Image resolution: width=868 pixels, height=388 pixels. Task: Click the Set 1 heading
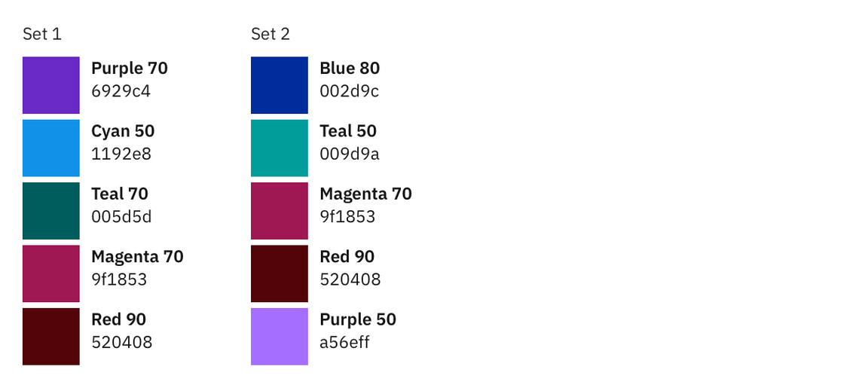[42, 34]
